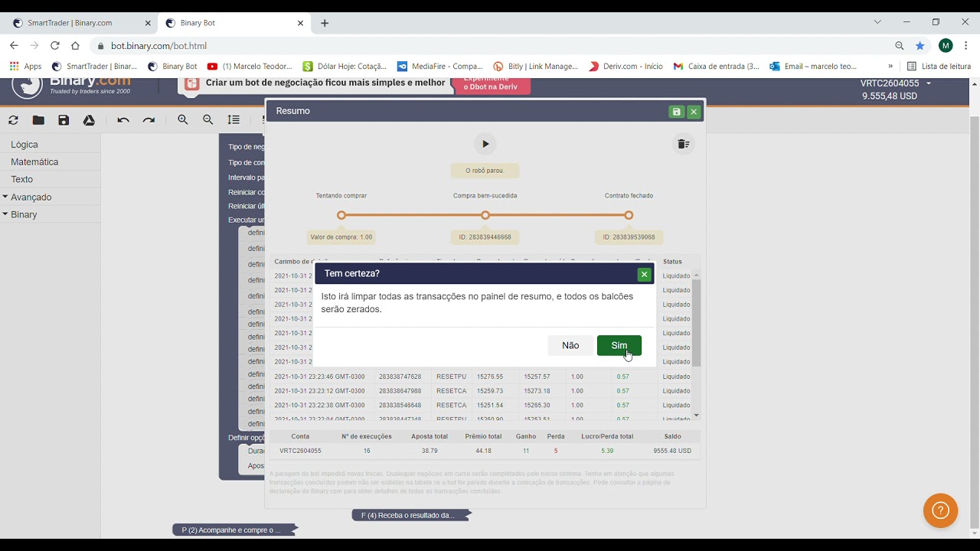980x551 pixels.
Task: Reload the current page
Action: click(x=55, y=46)
